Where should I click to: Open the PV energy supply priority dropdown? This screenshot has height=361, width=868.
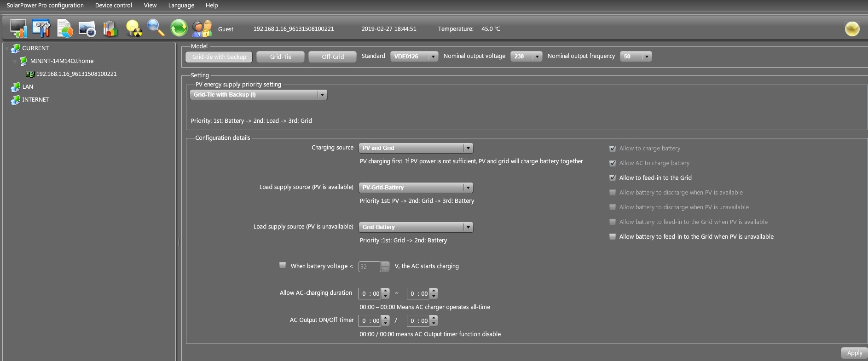[x=258, y=95]
